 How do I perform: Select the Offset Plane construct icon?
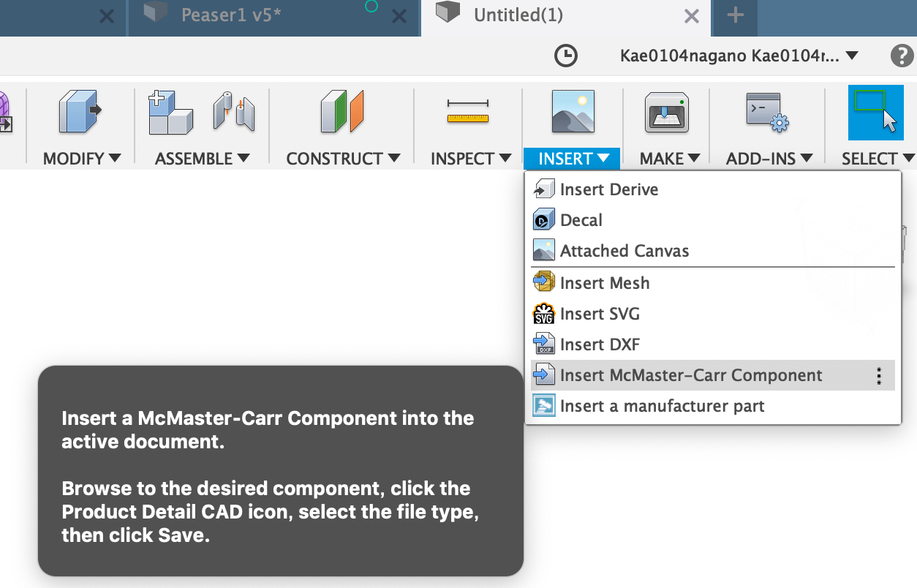coord(341,112)
